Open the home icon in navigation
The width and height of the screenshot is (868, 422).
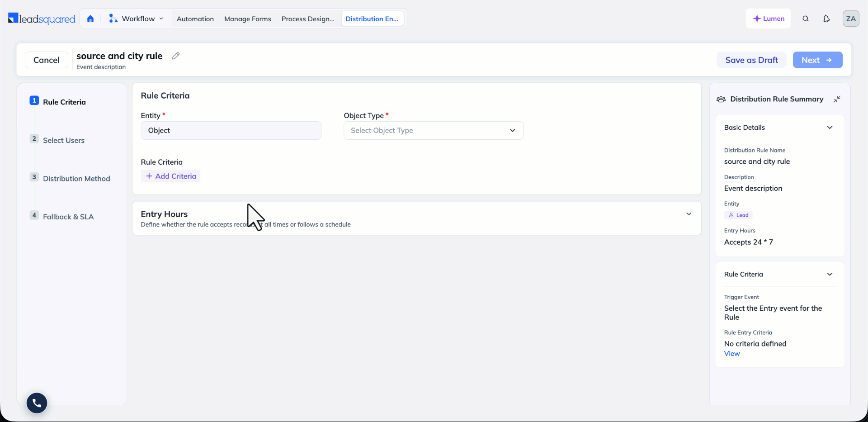pos(90,19)
